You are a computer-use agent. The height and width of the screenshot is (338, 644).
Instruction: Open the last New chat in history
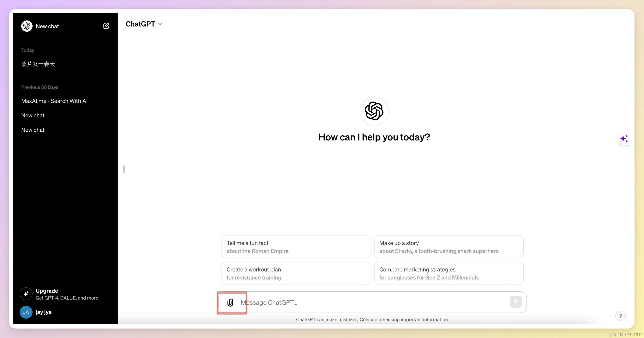coord(33,130)
